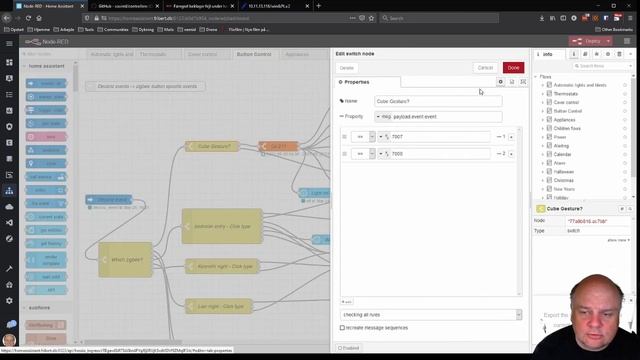The height and width of the screenshot is (360, 640).
Task: Open the Firefox downloads arrow icon
Action: pyautogui.click(x=542, y=18)
